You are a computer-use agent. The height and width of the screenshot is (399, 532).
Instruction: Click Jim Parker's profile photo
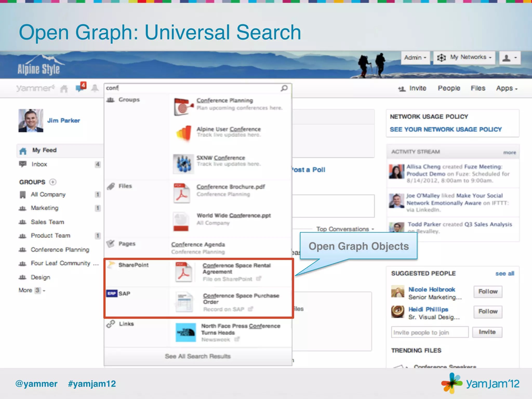pyautogui.click(x=31, y=121)
